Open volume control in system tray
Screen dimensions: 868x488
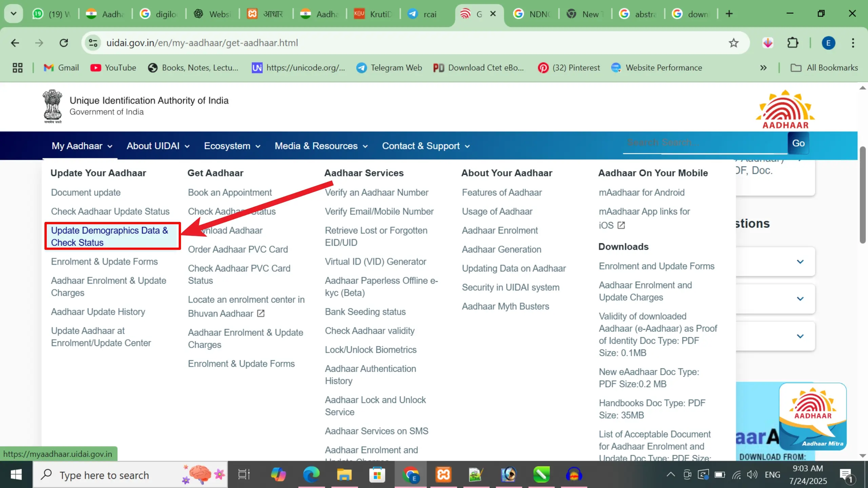tap(752, 474)
